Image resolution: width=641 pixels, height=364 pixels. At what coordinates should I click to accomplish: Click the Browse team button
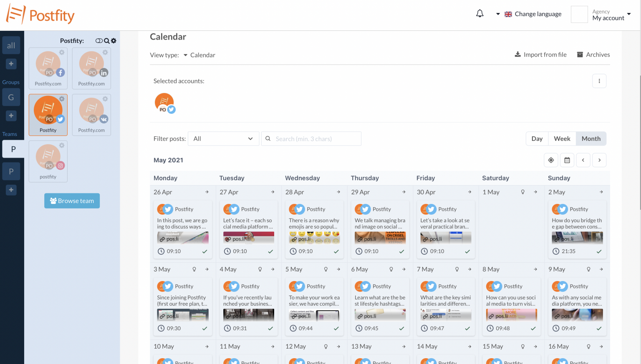pyautogui.click(x=72, y=201)
